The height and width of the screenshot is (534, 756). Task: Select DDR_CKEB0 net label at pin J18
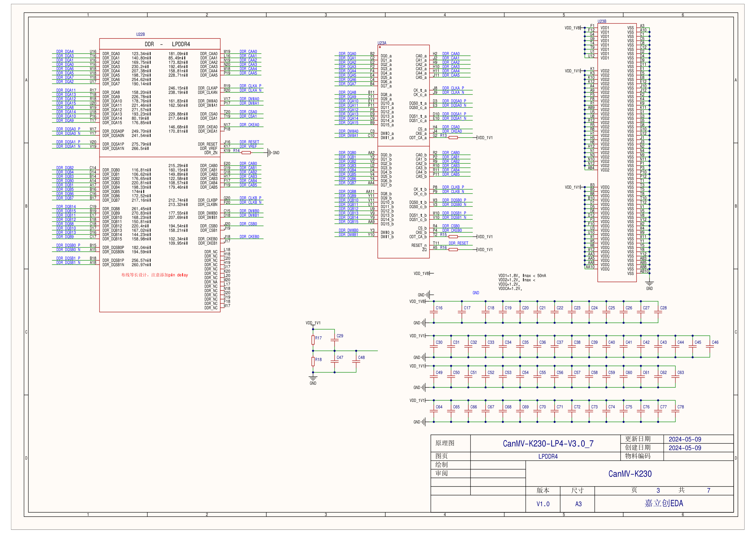(x=249, y=236)
